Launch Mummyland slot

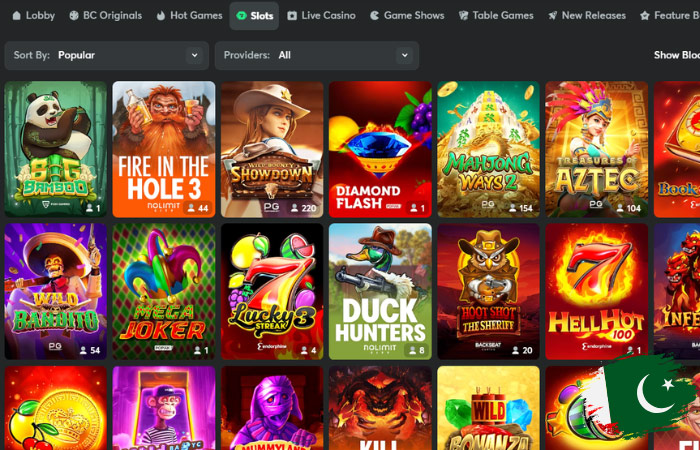click(272, 408)
